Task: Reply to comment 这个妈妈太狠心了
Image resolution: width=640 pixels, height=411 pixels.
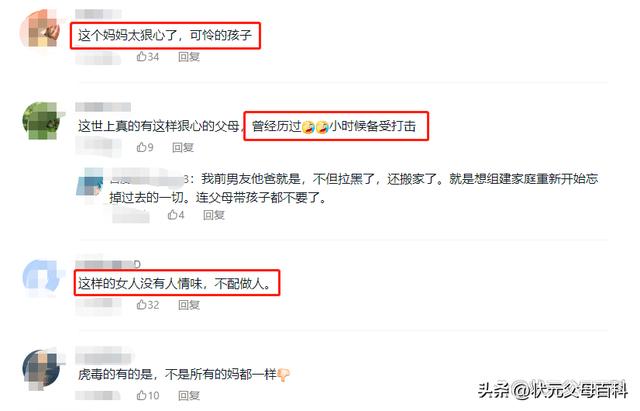Action: coord(189,57)
